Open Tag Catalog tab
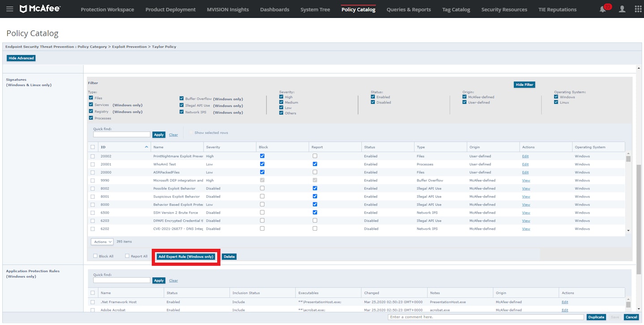The height and width of the screenshot is (325, 644). [456, 9]
